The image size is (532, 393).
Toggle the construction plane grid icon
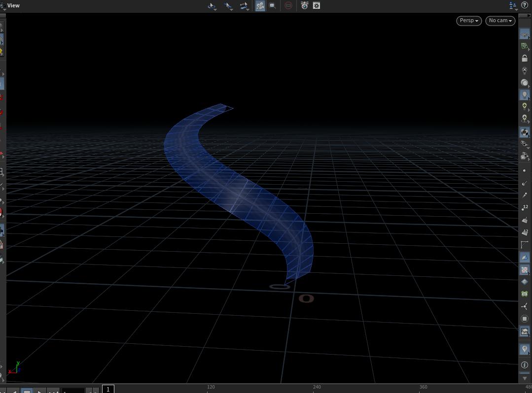(525, 34)
